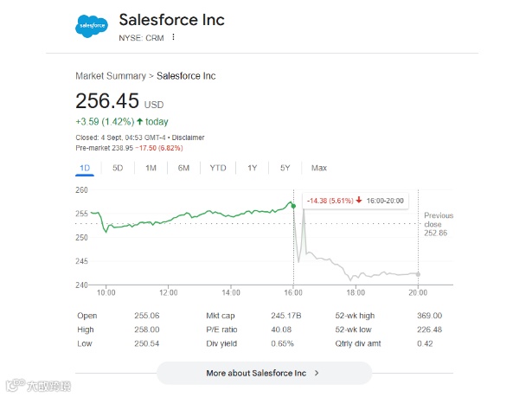Viewport: 532px width, 397px height.
Task: Click the red down arrow in chart tooltip
Action: pos(358,198)
